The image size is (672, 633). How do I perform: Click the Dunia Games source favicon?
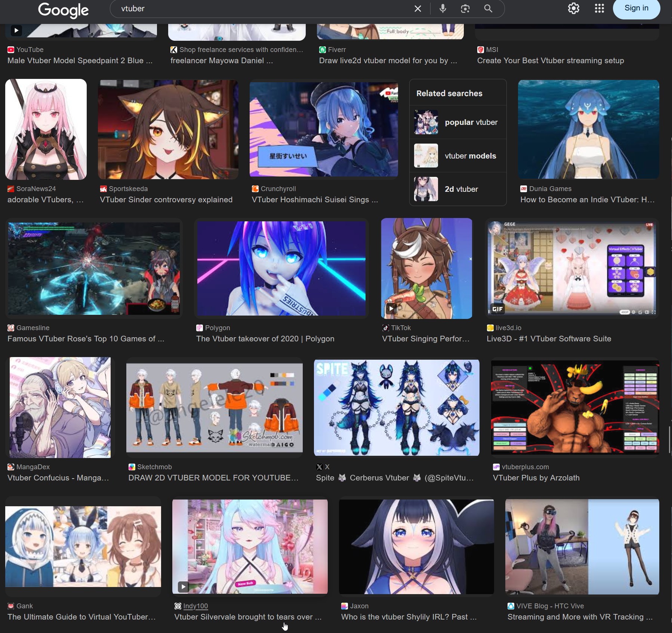coord(524,189)
